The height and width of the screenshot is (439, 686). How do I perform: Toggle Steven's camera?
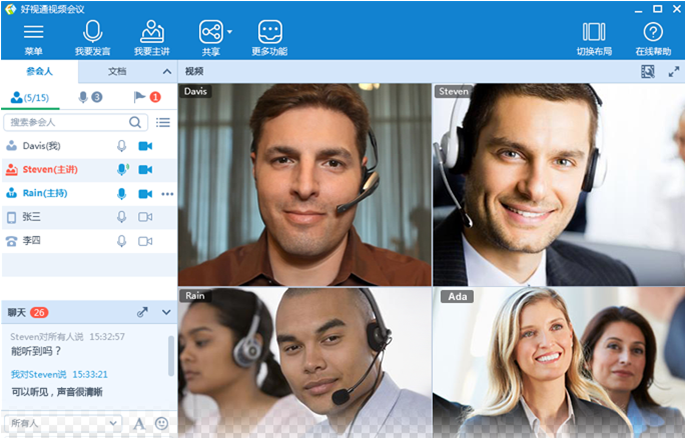tap(145, 170)
